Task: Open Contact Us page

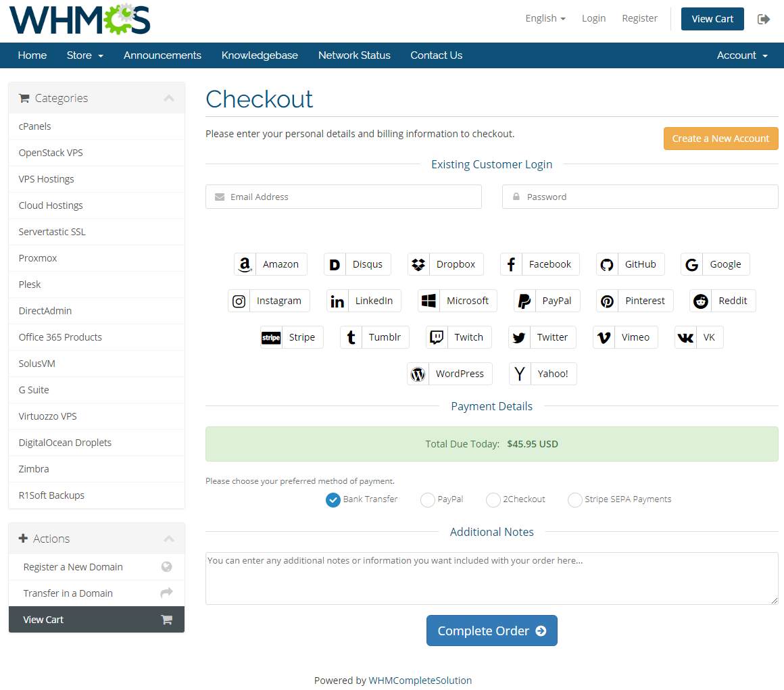Action: tap(437, 55)
